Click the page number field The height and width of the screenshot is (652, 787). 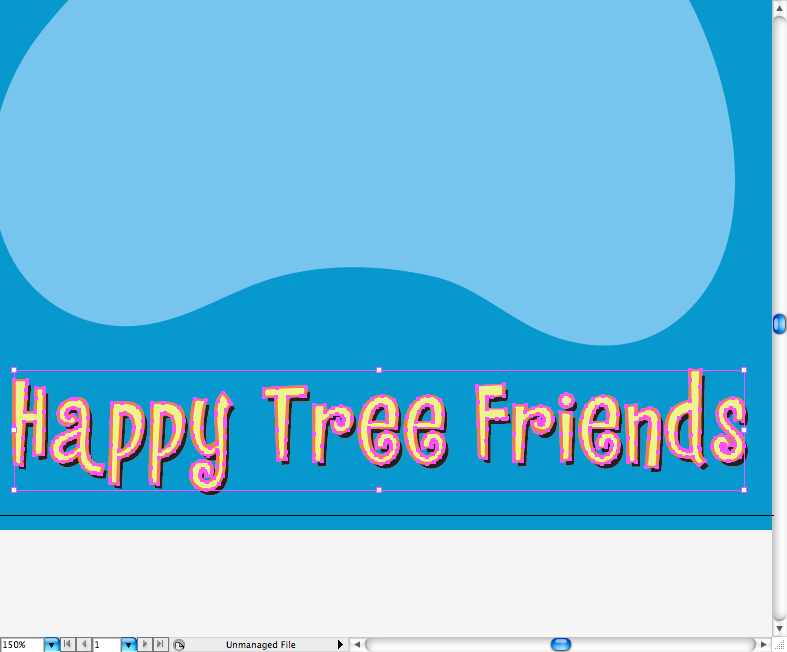point(106,645)
